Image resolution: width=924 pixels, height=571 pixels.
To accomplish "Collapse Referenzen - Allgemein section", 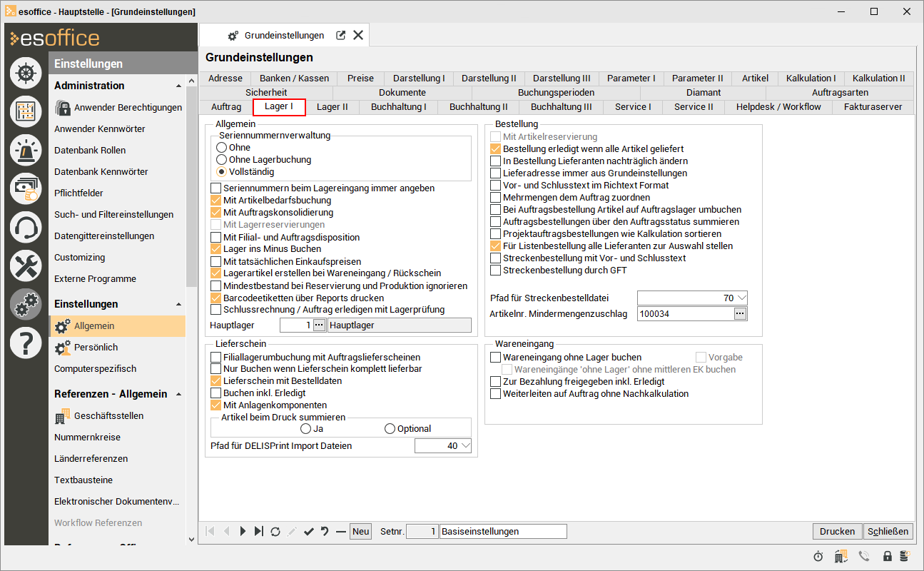I will tap(178, 395).
